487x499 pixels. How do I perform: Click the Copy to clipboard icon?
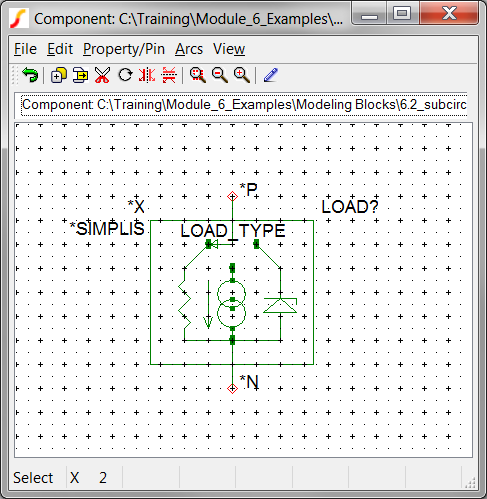[80, 75]
